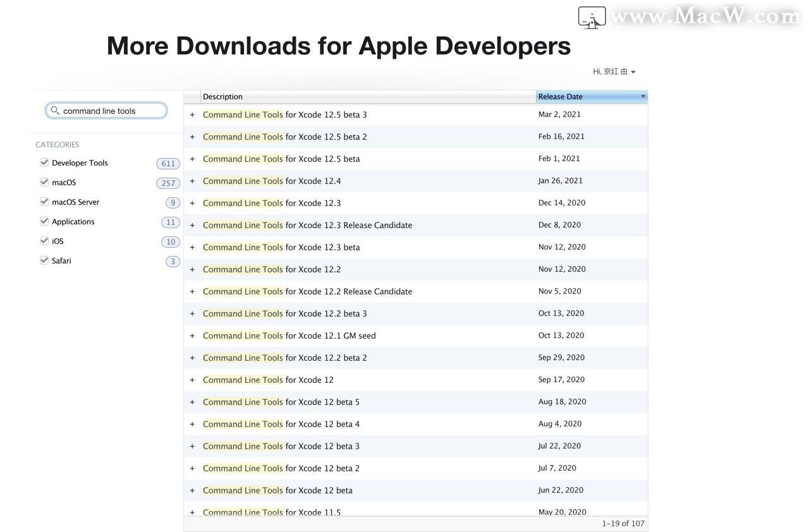Click the command line tools search field
The width and height of the screenshot is (809, 532).
click(106, 111)
